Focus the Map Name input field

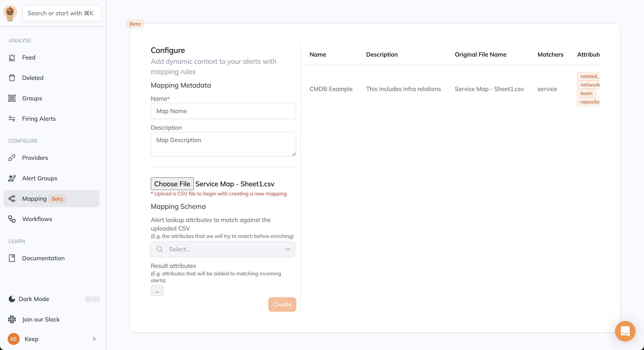click(223, 111)
